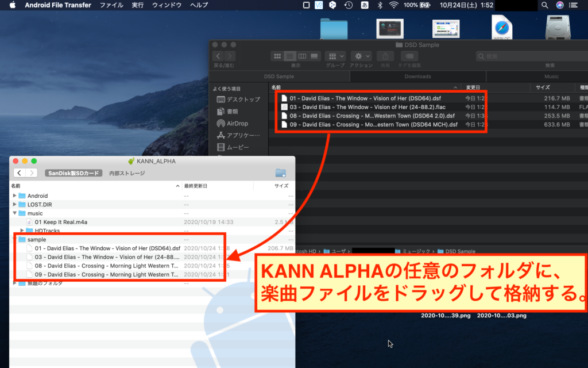Switch Finder to gallery view
The image size is (588, 368).
(314, 56)
